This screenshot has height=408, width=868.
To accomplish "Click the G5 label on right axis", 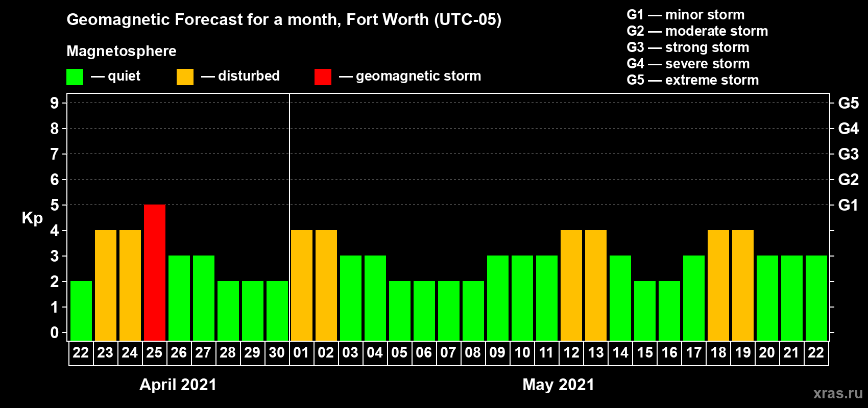I will pos(848,103).
